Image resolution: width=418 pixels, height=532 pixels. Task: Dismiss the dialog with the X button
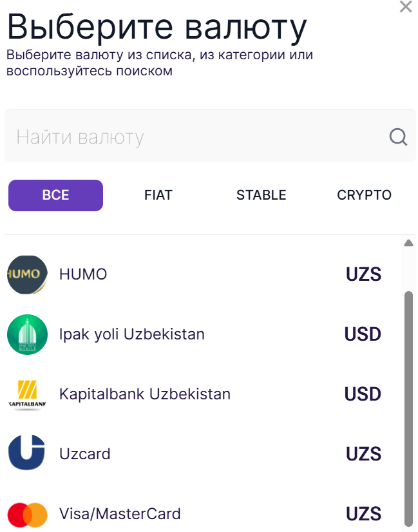[405, 7]
